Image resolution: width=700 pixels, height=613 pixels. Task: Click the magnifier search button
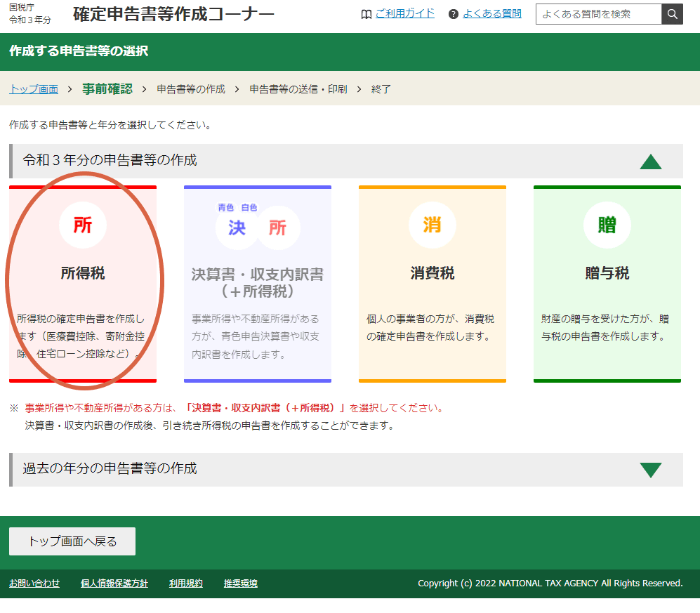[672, 14]
